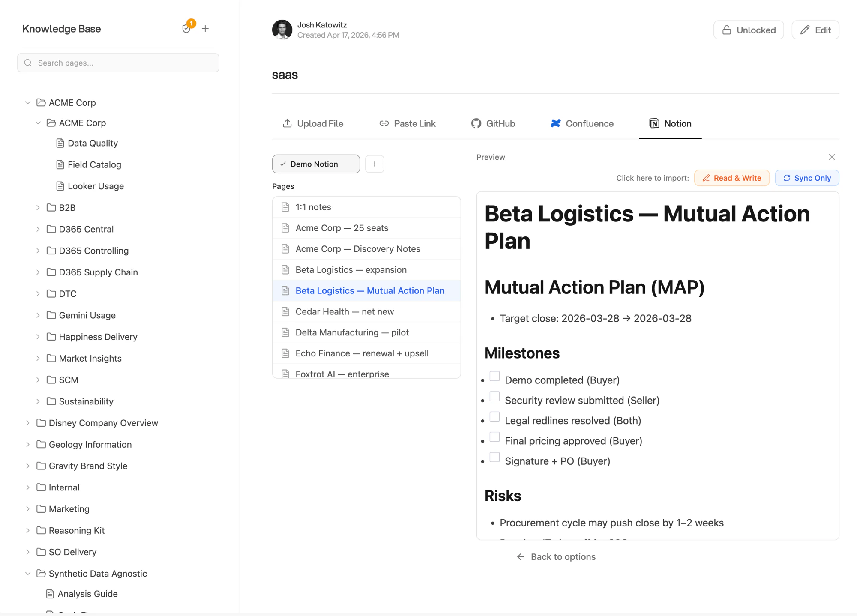Click the Read & Write import button
This screenshot has height=616, width=857.
[x=731, y=178]
